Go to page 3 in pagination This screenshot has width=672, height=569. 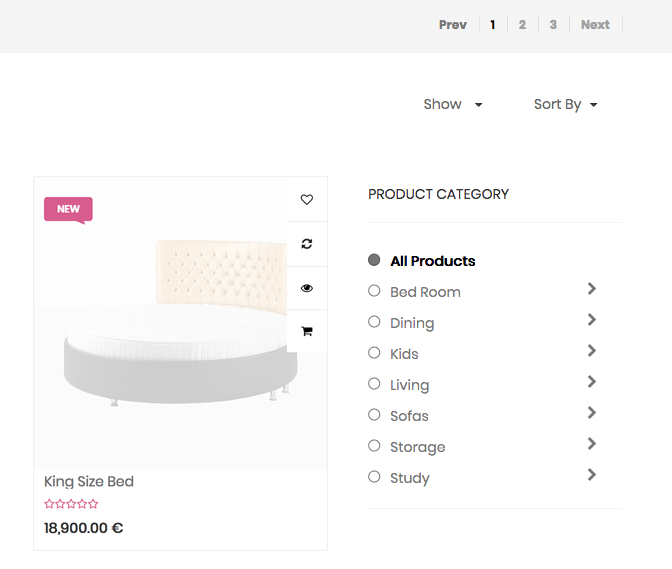tap(553, 25)
